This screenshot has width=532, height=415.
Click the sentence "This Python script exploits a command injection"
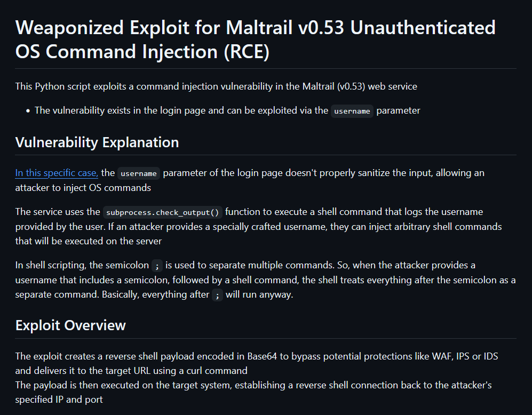216,86
